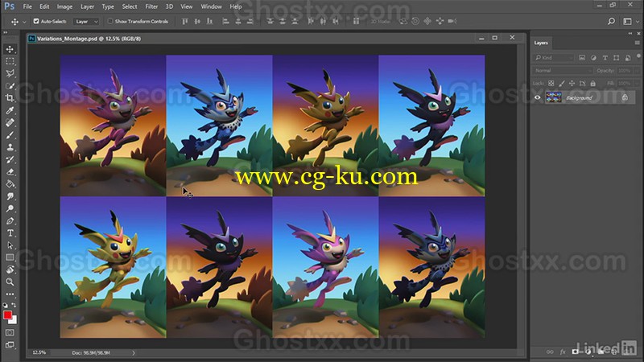Select the Move tool in the toolbox
The image size is (644, 362).
(10, 49)
